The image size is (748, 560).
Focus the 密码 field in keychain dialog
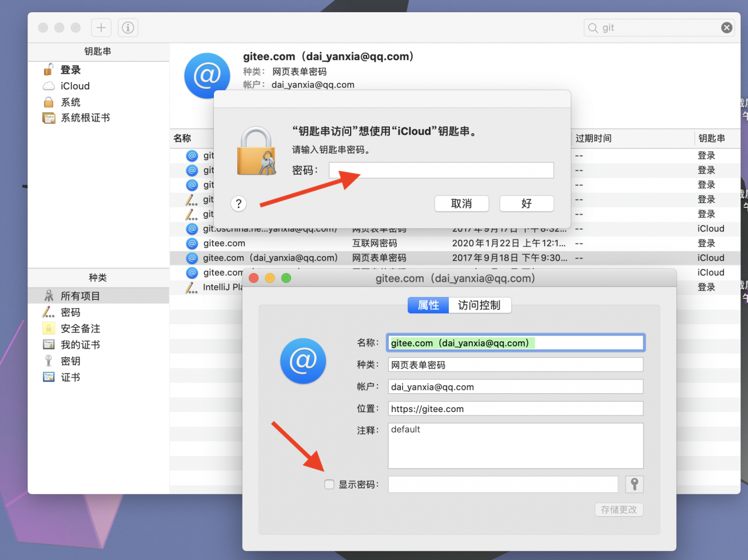[441, 170]
